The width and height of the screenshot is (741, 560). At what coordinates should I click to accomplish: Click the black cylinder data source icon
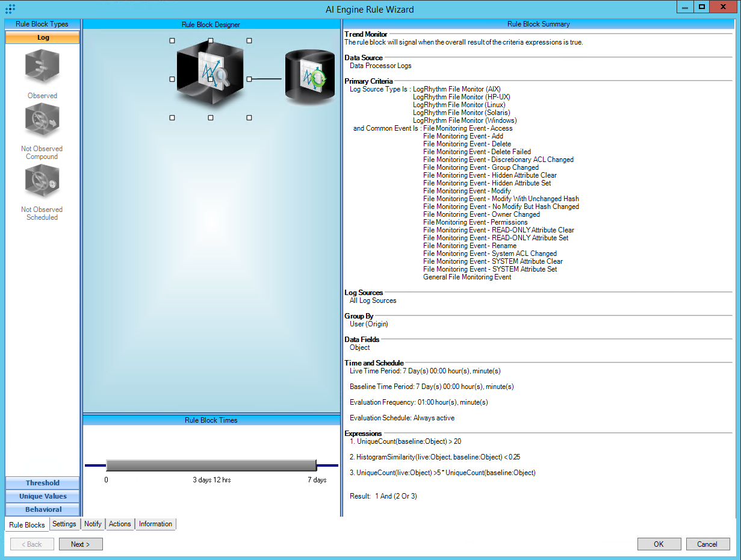(309, 79)
